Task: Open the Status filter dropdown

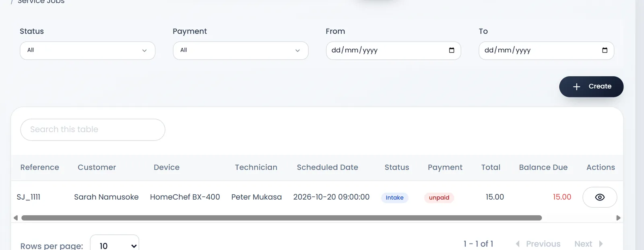Action: [x=87, y=50]
